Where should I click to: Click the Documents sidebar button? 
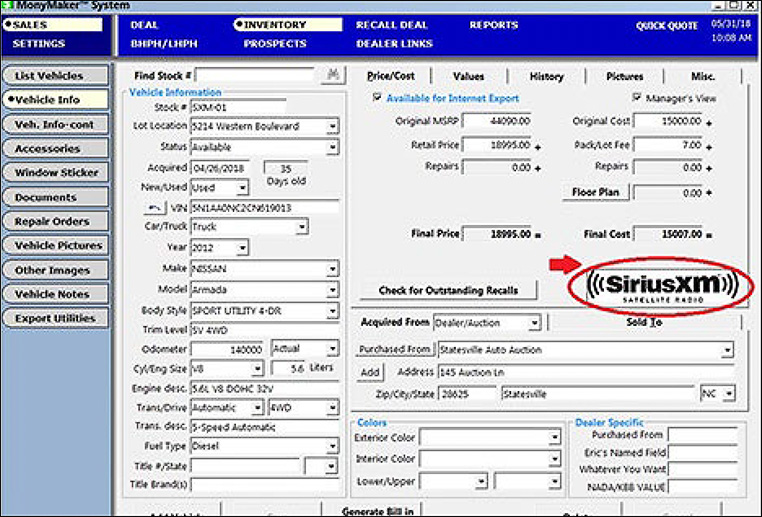[55, 197]
